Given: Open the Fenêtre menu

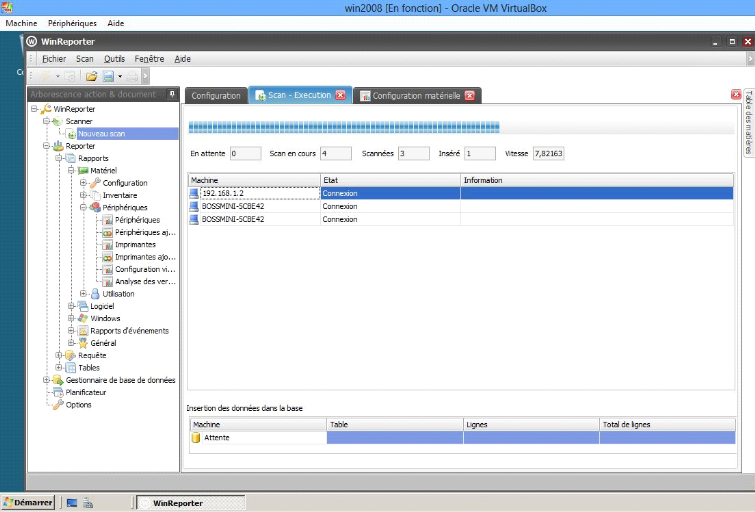Looking at the screenshot, I should [x=149, y=59].
